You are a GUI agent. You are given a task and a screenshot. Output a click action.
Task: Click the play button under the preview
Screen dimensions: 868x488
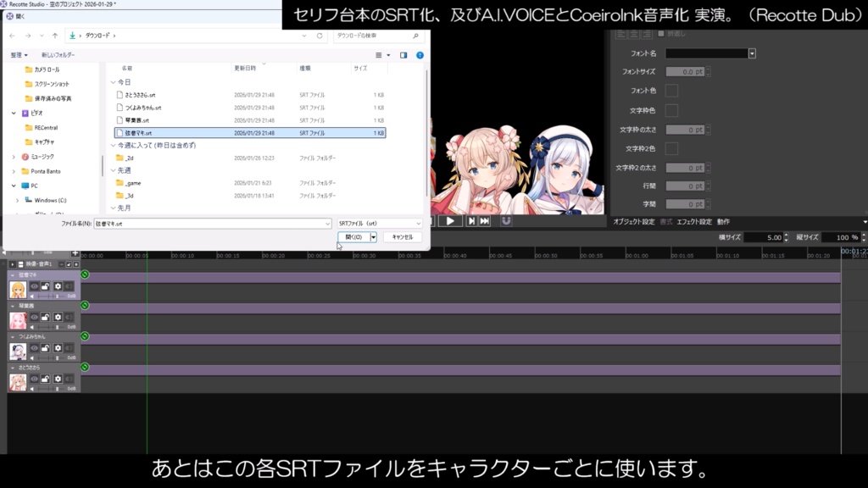450,221
